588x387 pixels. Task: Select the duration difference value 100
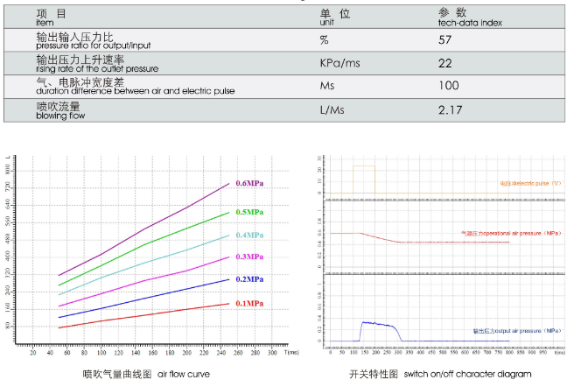(449, 86)
